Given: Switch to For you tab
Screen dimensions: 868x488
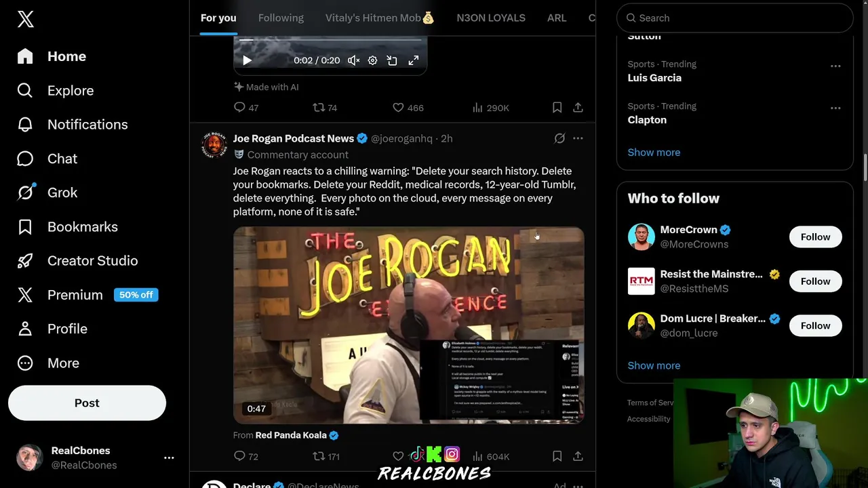Looking at the screenshot, I should pos(218,18).
